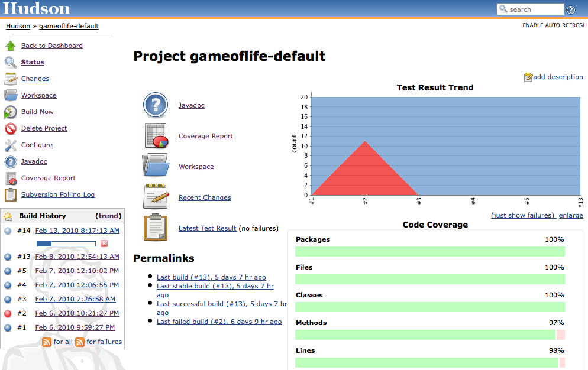Click the Methods coverage bar
Viewport: 588px width, 370px height.
[x=429, y=335]
